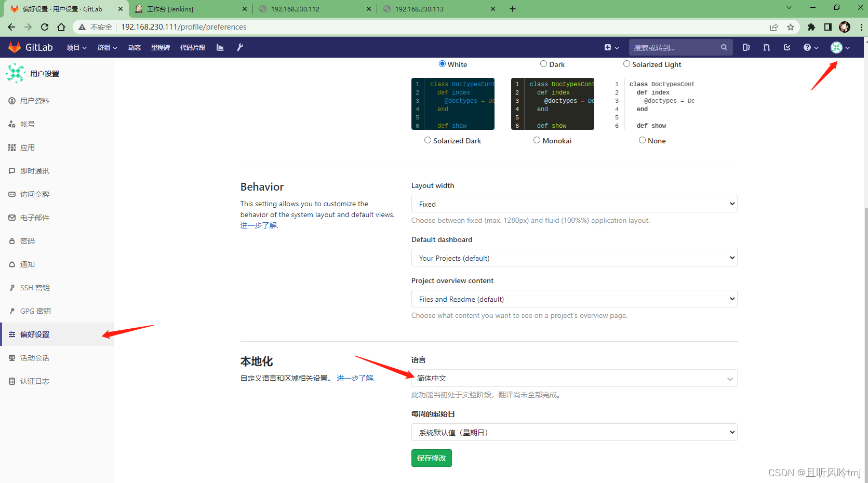Go to 偏好设置 in sidebar

pyautogui.click(x=57, y=334)
